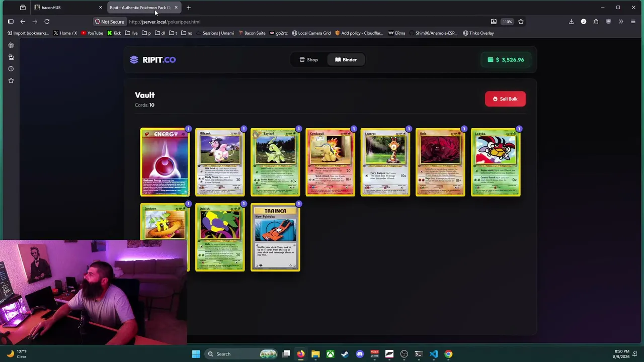Screen dimensions: 644x362
Task: Open the 'dl' bookmark folder
Action: 160,33
